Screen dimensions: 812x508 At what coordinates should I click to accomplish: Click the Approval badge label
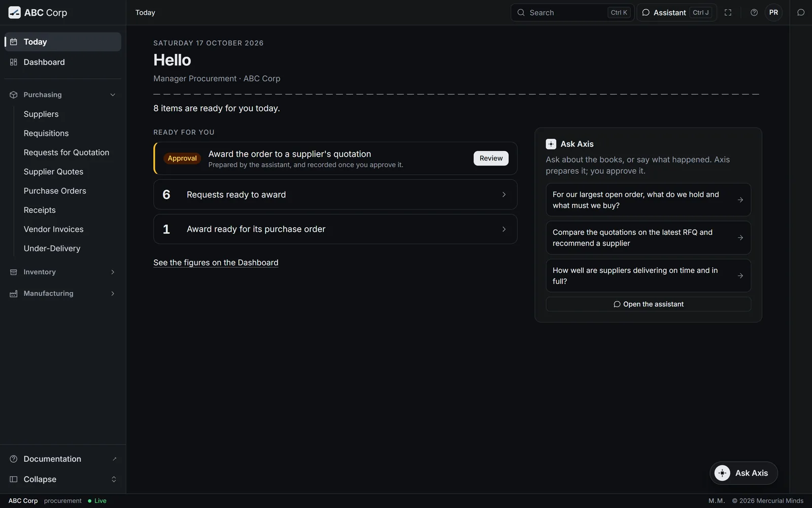[x=182, y=158]
